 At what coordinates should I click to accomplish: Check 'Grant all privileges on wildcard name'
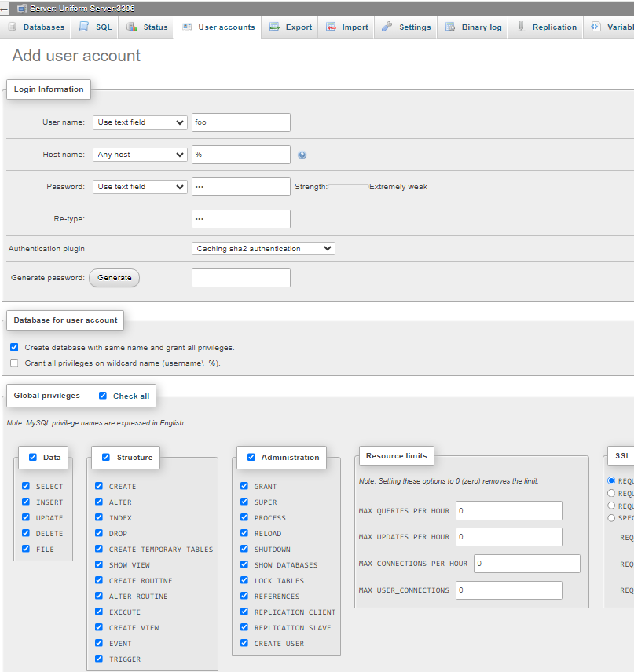[15, 363]
